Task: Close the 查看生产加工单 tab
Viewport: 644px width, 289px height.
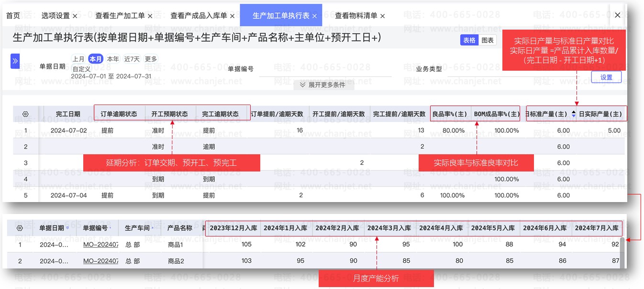Action: (150, 16)
